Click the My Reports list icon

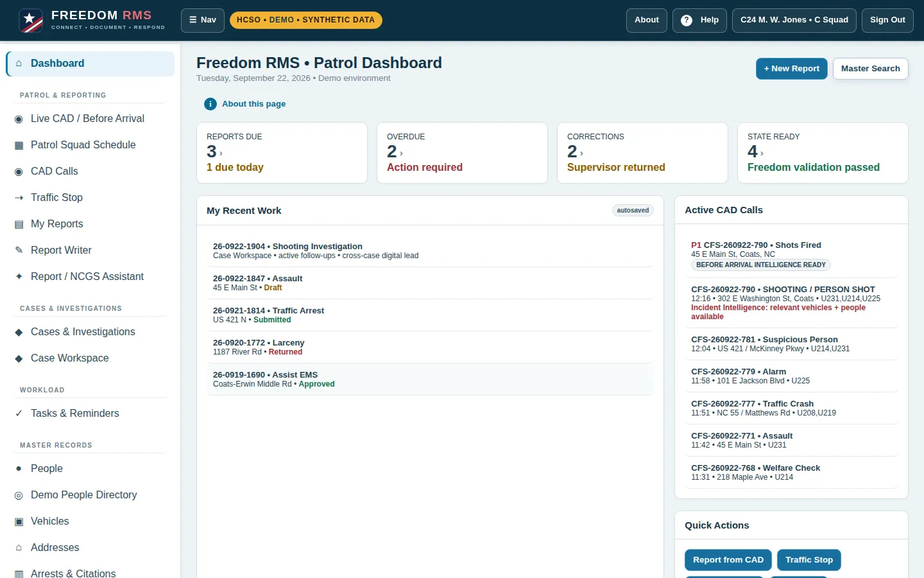click(x=19, y=224)
